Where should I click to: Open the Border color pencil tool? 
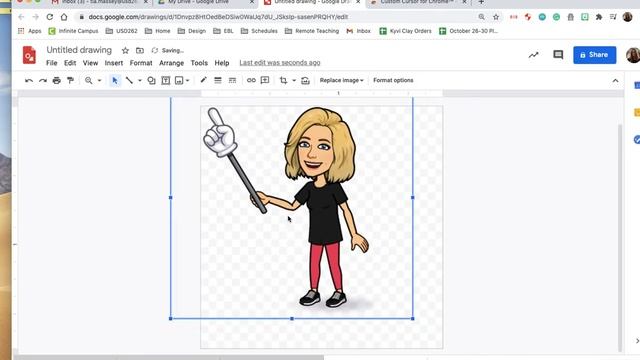tap(203, 80)
